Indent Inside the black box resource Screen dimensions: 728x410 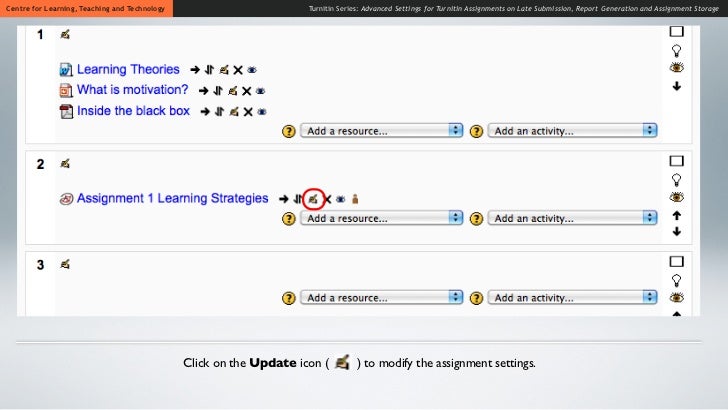(205, 111)
